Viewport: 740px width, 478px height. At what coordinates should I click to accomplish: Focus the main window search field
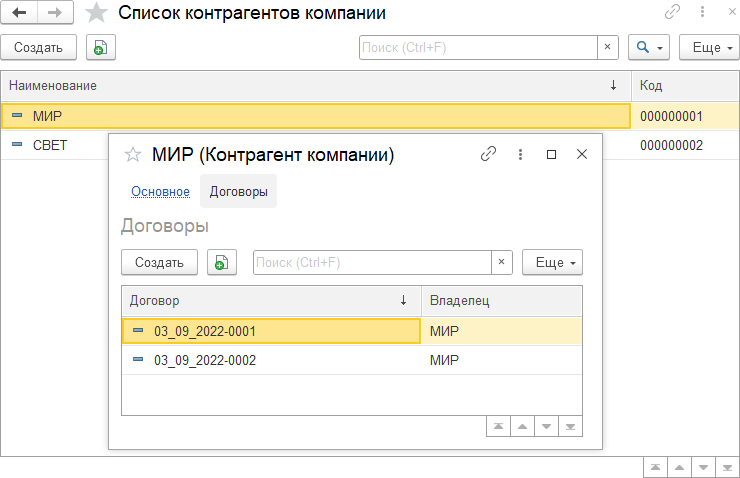(478, 47)
